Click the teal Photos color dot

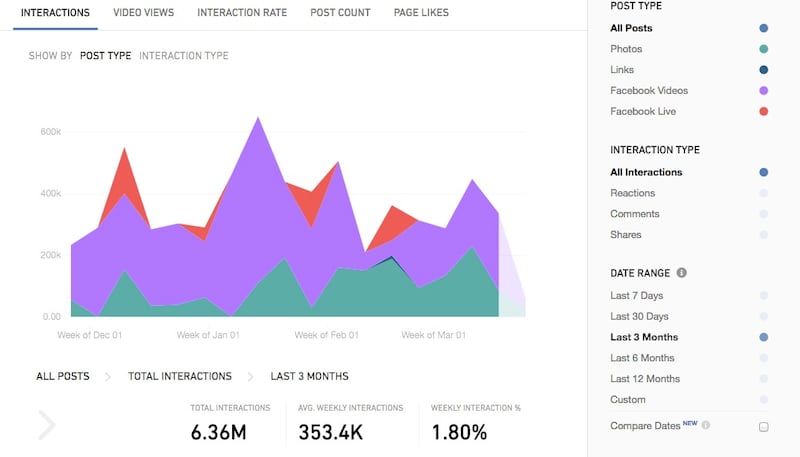[x=763, y=49]
